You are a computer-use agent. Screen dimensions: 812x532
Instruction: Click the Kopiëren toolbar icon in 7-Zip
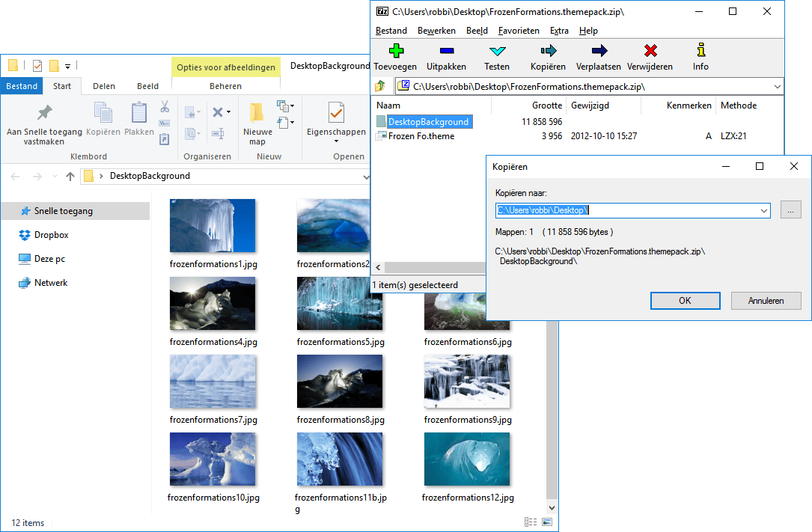548,52
